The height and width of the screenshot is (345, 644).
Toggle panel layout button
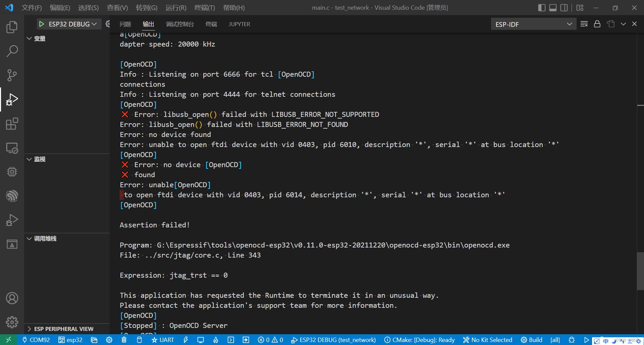pos(553,8)
